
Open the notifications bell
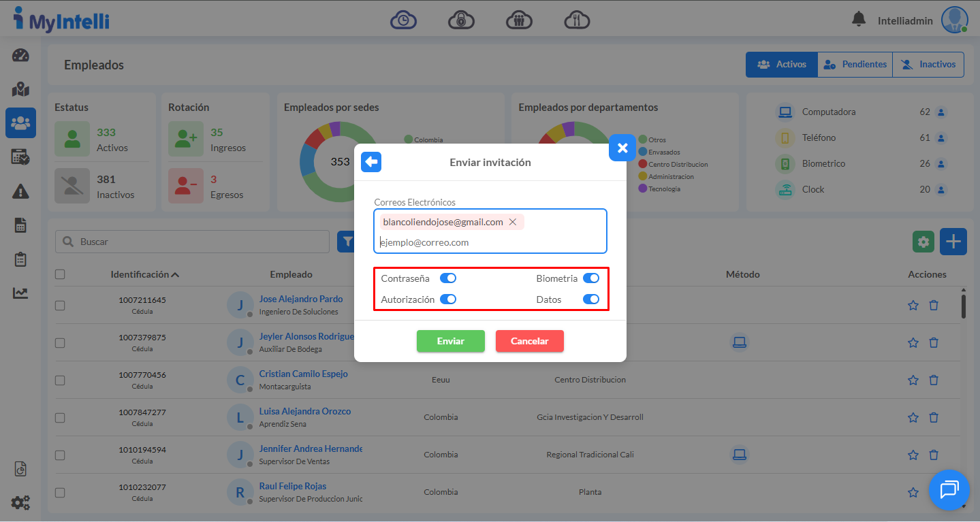pyautogui.click(x=859, y=20)
